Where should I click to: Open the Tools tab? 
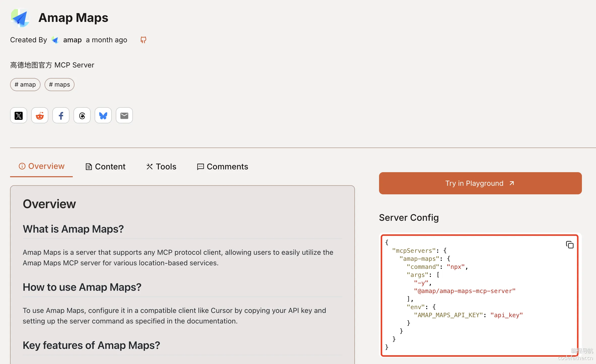coord(161,167)
